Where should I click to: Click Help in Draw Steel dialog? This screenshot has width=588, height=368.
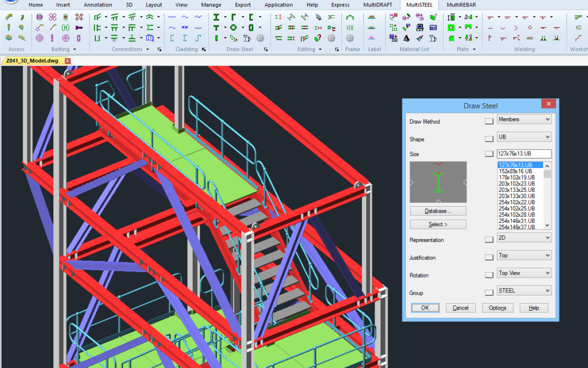point(534,308)
